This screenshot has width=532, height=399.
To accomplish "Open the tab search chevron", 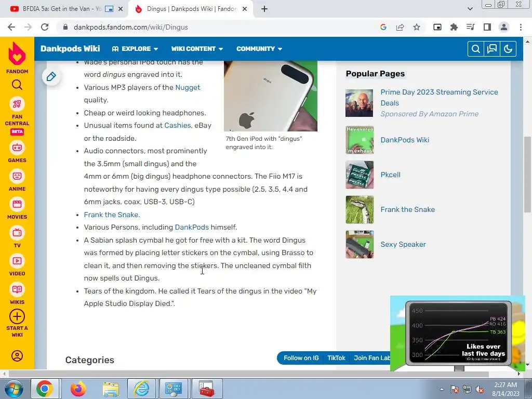I will pos(470,9).
